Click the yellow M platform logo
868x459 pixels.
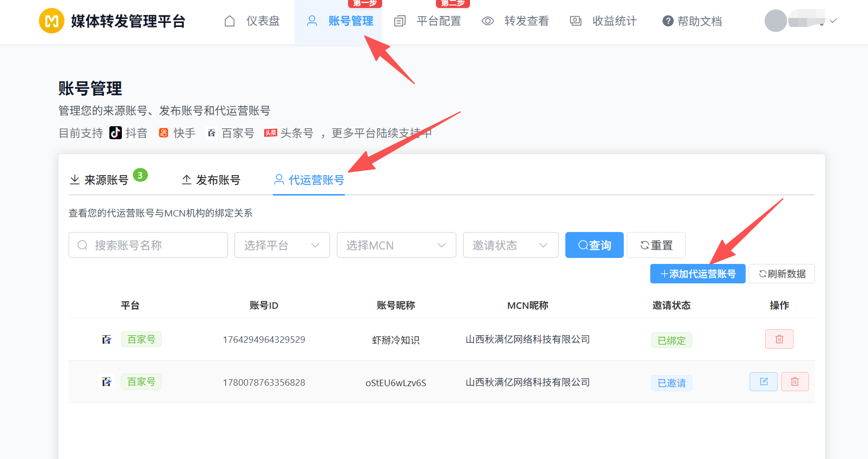point(51,21)
